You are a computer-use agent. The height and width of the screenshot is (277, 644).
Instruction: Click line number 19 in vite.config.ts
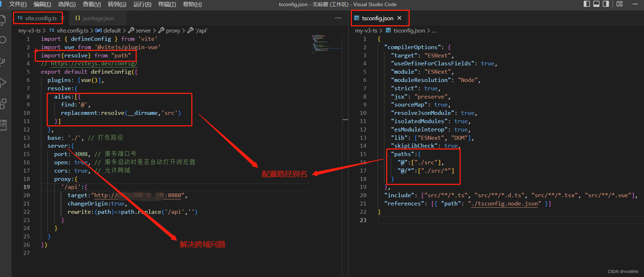[x=27, y=187]
